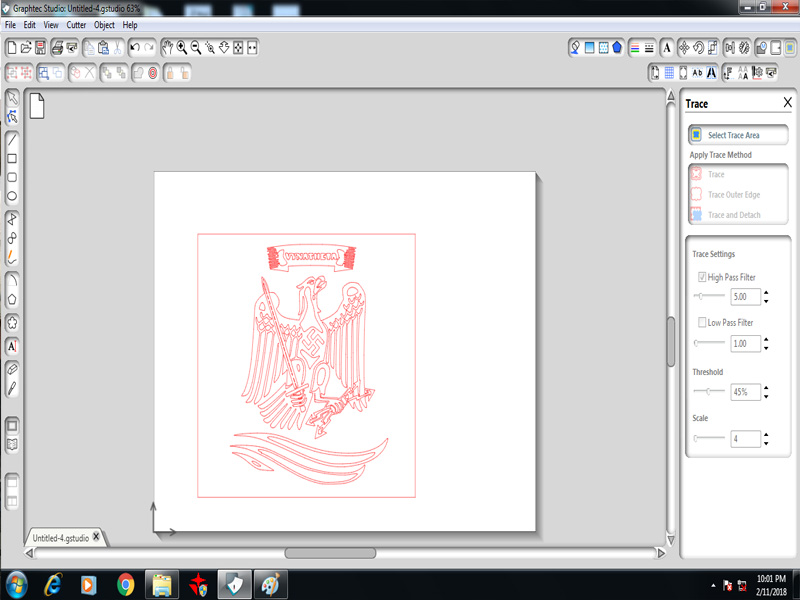Click the High Pass Filter slider
Viewport: 800px width, 600px height.
[x=709, y=296]
